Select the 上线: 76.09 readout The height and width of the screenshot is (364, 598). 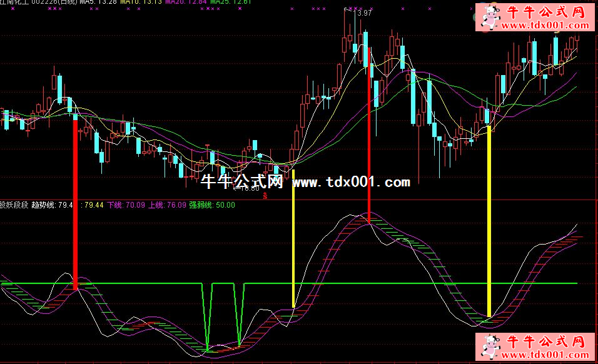coord(167,205)
